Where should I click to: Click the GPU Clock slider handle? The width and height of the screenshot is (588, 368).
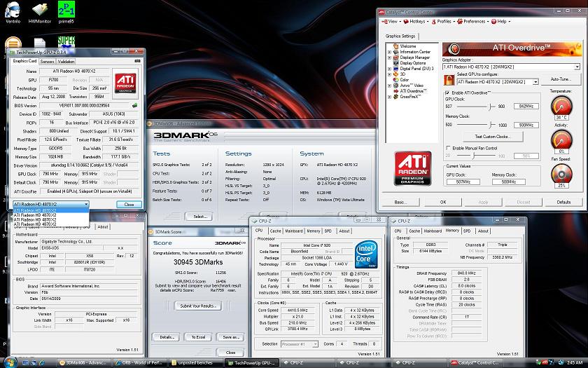[490, 107]
